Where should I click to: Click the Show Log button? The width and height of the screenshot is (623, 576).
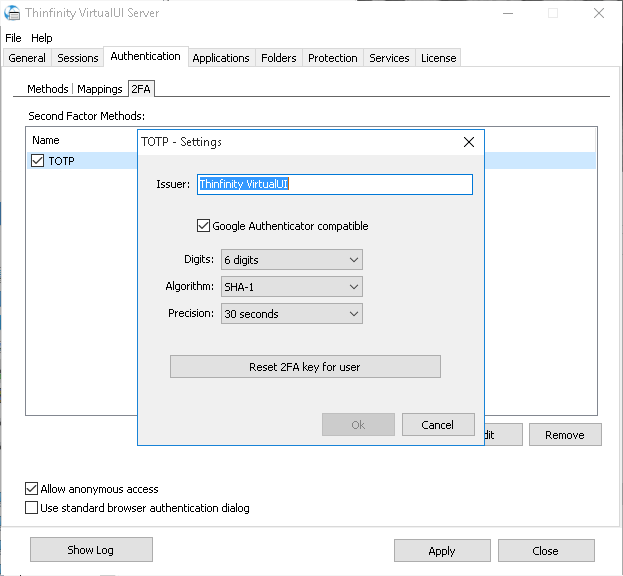tap(91, 550)
